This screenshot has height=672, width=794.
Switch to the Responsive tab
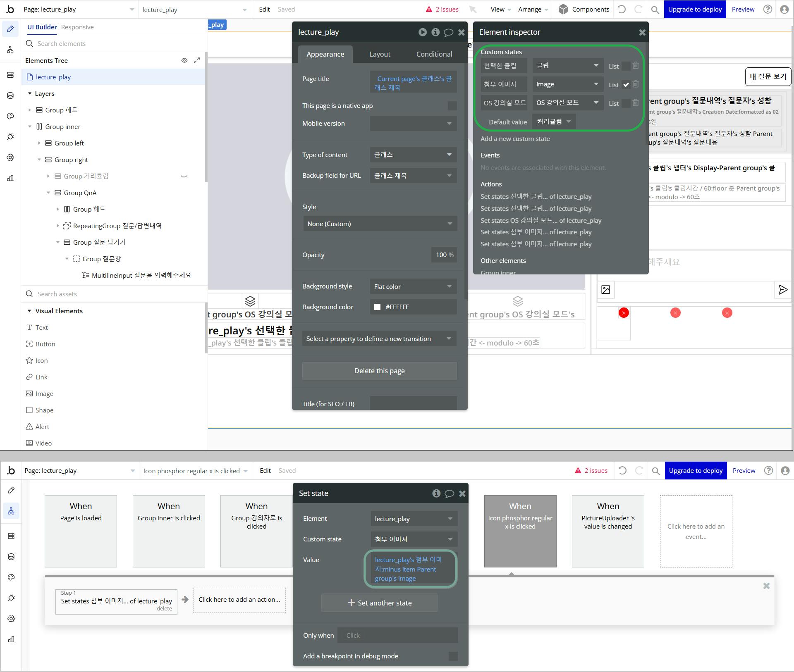pyautogui.click(x=77, y=27)
